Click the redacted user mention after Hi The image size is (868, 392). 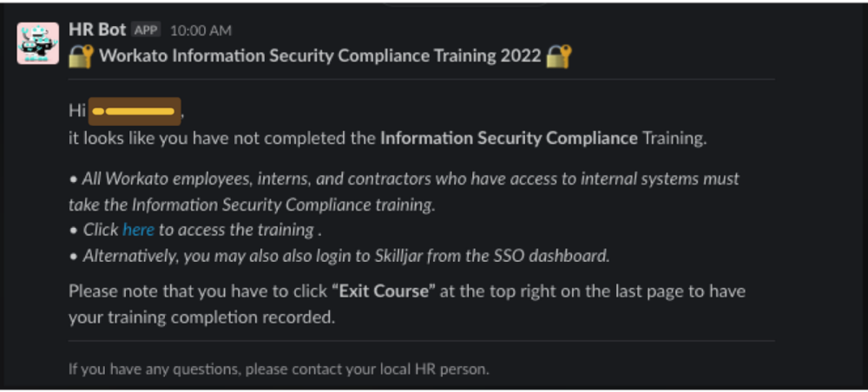coord(135,111)
